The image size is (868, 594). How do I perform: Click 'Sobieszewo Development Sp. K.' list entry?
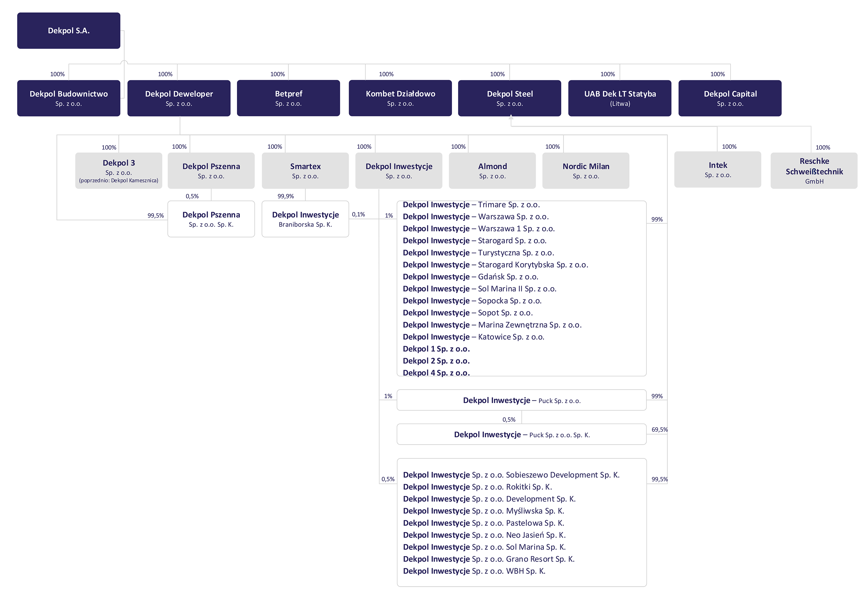tap(511, 475)
